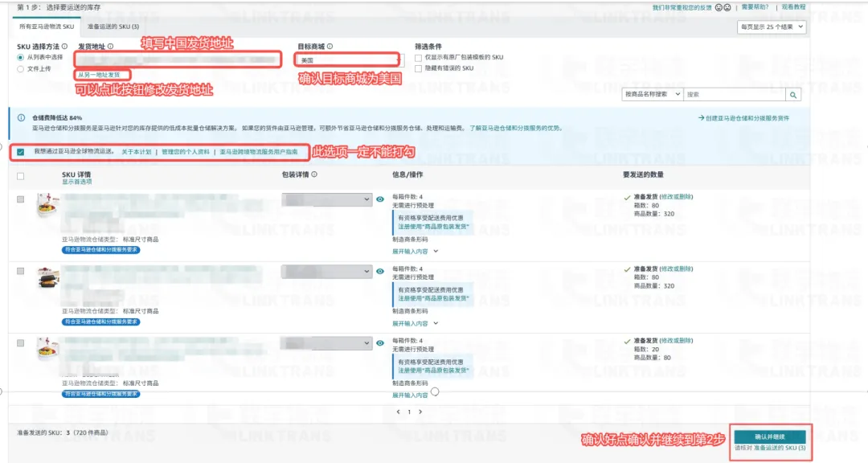The image size is (868, 463).
Task: Select the 从列表中选择 radio option
Action: click(x=20, y=58)
